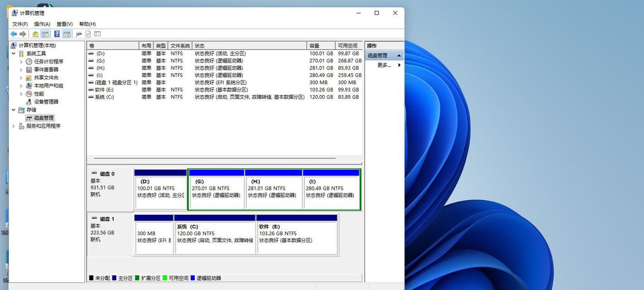644x290 pixels.
Task: Click the Back arrow in the toolbar
Action: point(14,34)
